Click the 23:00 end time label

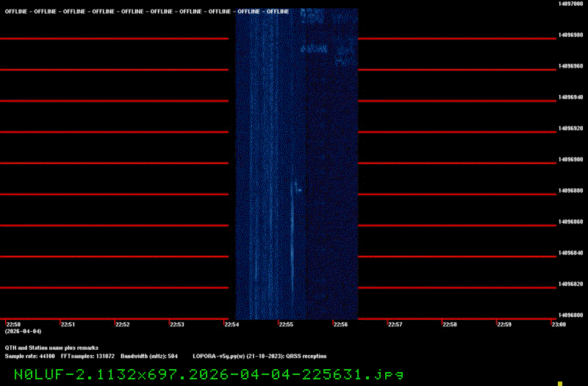tap(558, 324)
